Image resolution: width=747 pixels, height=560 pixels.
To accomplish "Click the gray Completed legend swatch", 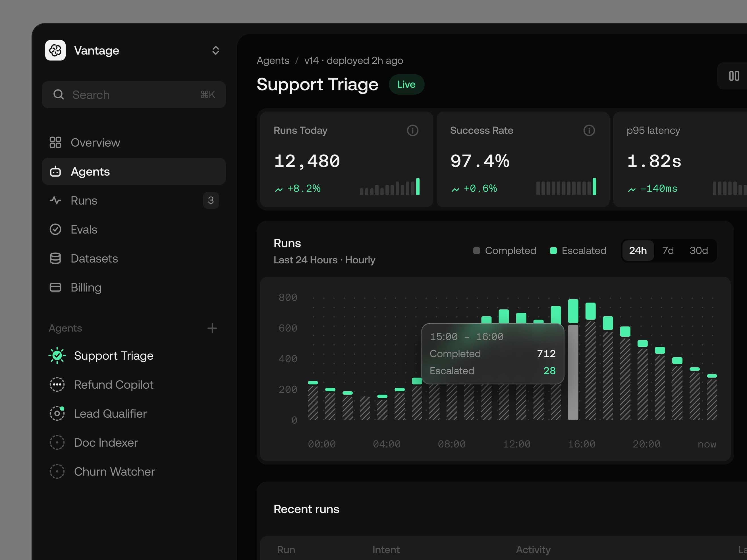I will [x=476, y=251].
